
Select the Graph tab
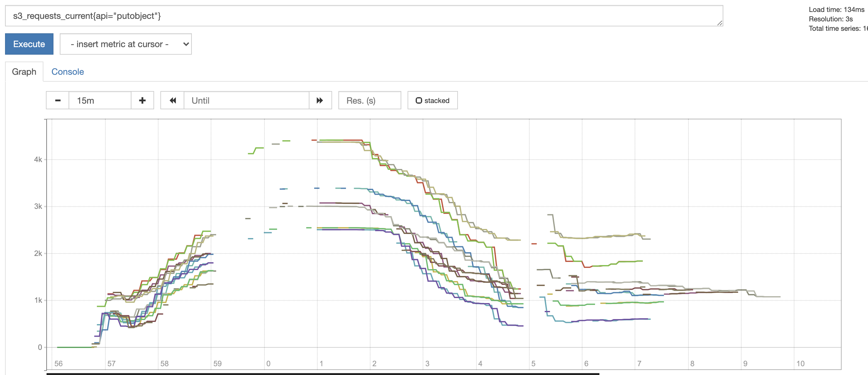coord(24,72)
